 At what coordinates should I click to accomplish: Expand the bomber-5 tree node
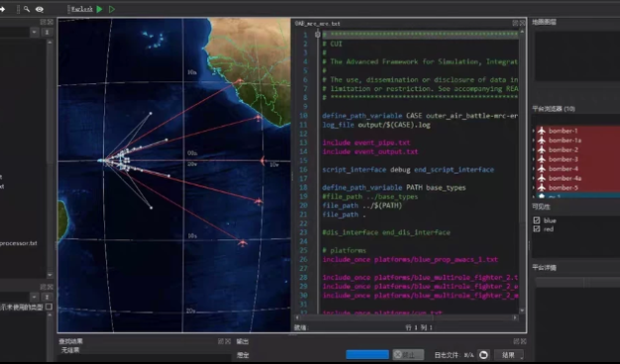point(534,187)
